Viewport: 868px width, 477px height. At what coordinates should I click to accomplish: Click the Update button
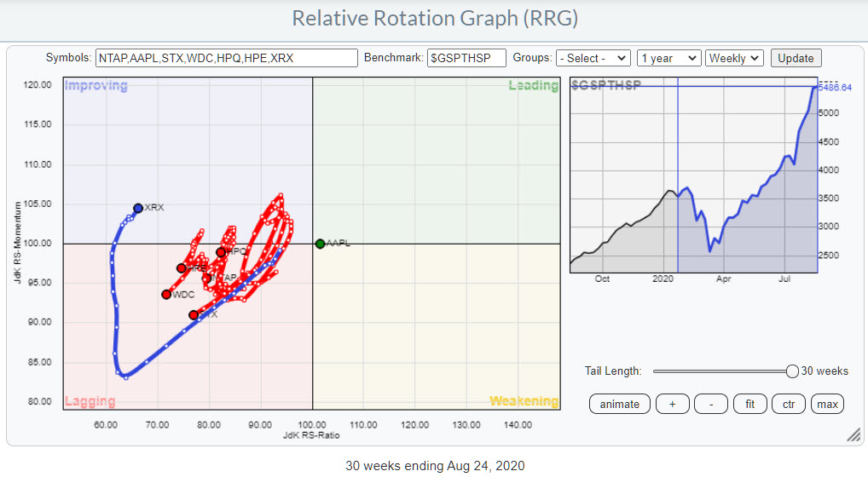click(x=796, y=58)
